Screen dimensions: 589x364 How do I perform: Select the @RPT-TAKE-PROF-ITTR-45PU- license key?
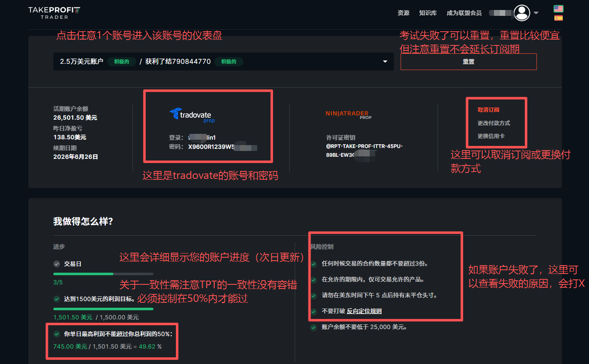coord(364,146)
